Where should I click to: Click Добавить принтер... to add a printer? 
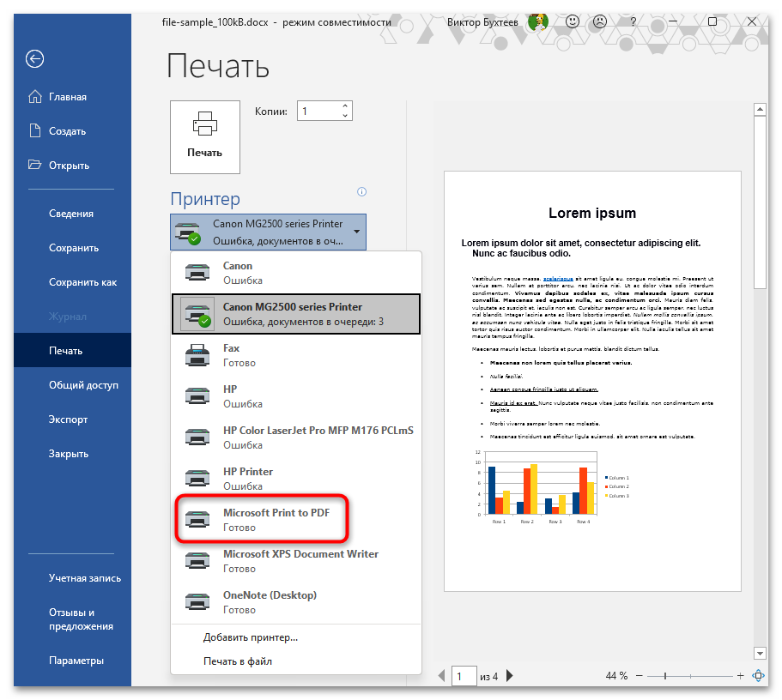(x=251, y=637)
